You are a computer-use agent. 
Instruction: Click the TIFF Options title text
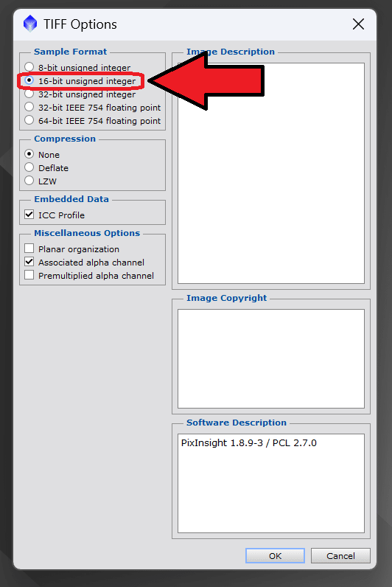80,24
